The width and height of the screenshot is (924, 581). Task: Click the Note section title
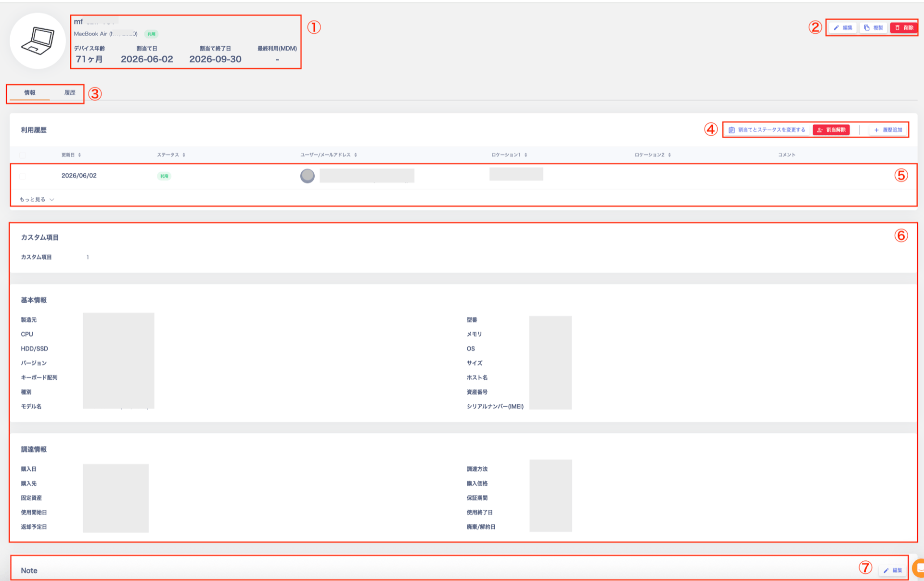tap(29, 570)
